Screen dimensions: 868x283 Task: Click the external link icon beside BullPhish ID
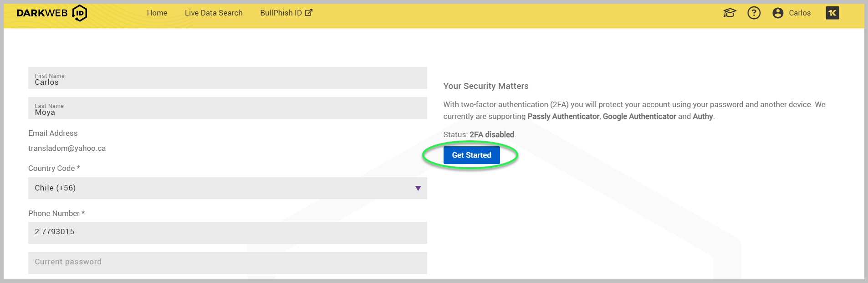tap(309, 13)
